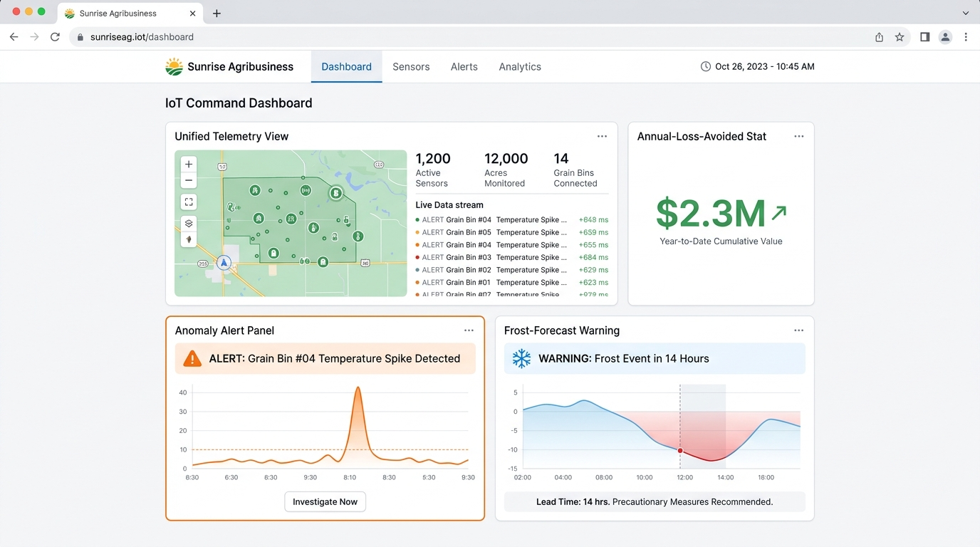Click the 1,200 Active Sensors stat
980x547 pixels.
[433, 170]
